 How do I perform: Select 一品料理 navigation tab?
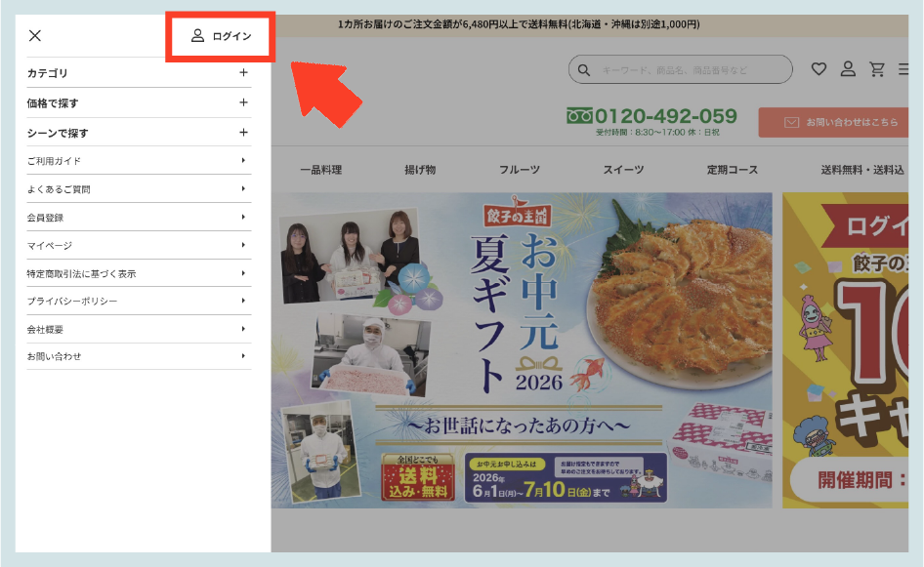pos(321,170)
